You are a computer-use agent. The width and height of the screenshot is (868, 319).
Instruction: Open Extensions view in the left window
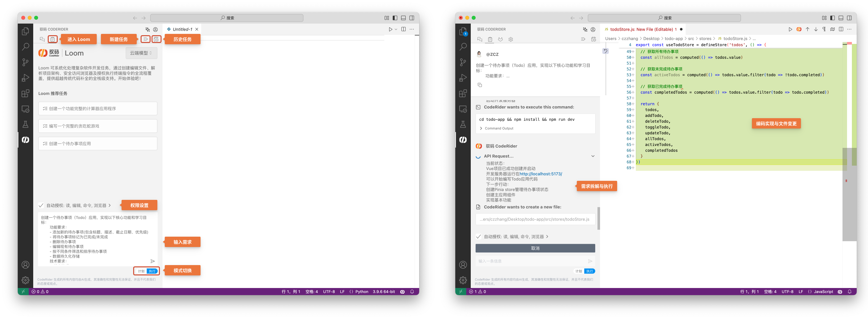(25, 93)
